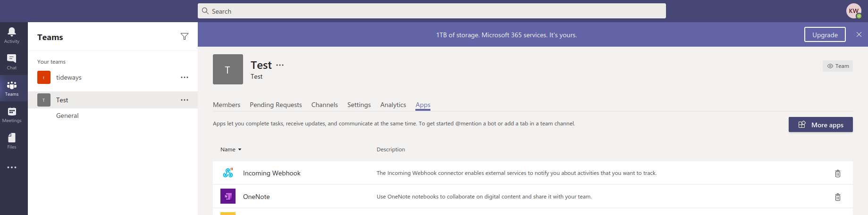Viewport: 868px width, 215px height.
Task: Click the OneNote app icon
Action: click(228, 196)
